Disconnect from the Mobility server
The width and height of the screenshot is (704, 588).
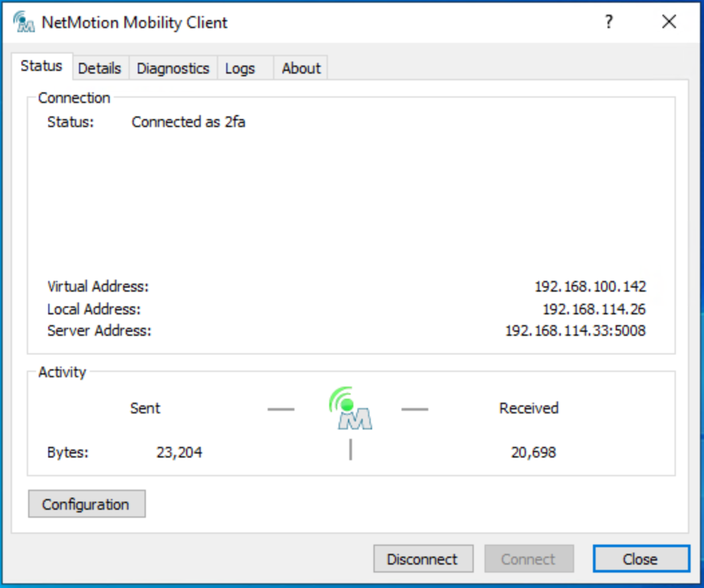point(423,559)
